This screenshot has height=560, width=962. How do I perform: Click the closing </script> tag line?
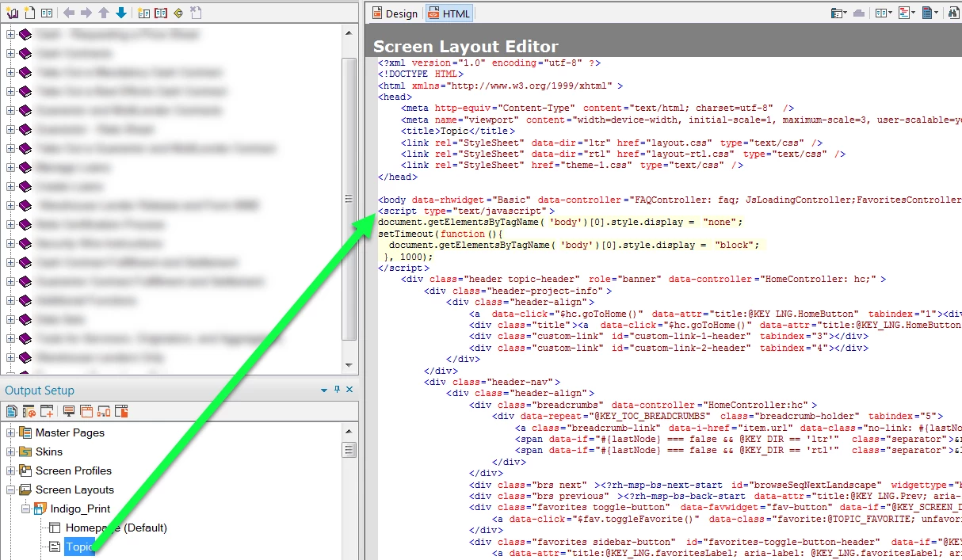(x=403, y=268)
